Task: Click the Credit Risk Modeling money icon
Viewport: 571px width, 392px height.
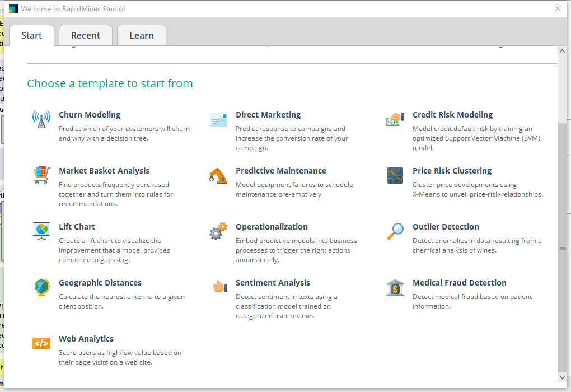Action: click(395, 119)
